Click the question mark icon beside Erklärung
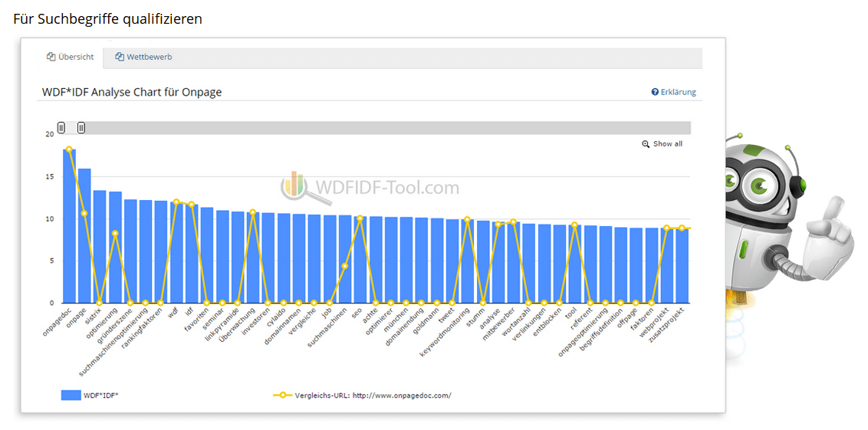 655,92
